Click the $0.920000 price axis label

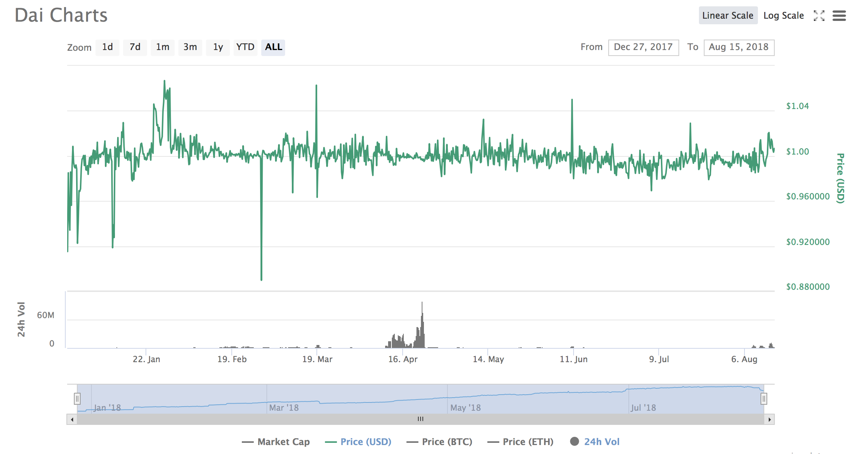pos(808,242)
